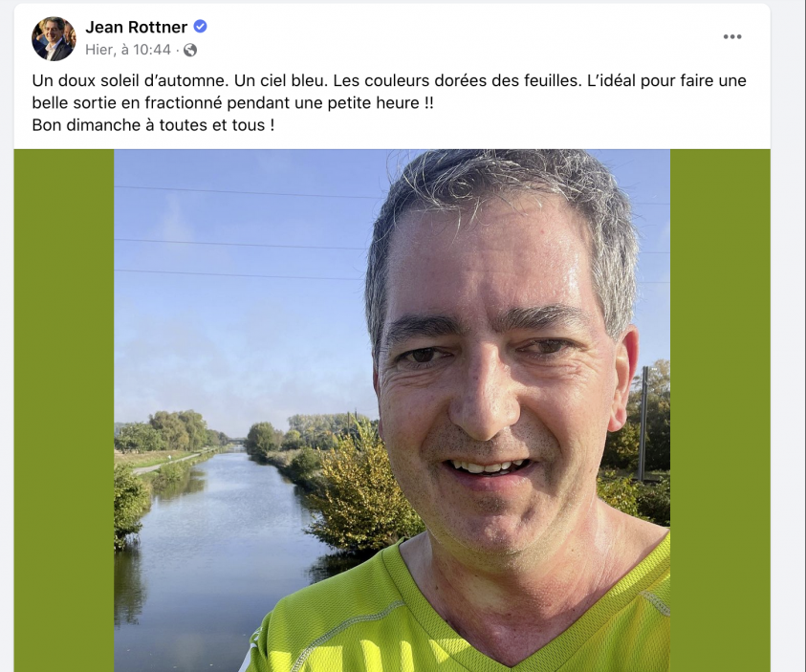
Task: Open the post via "Hier, à 10:44" timestamp
Action: (128, 50)
